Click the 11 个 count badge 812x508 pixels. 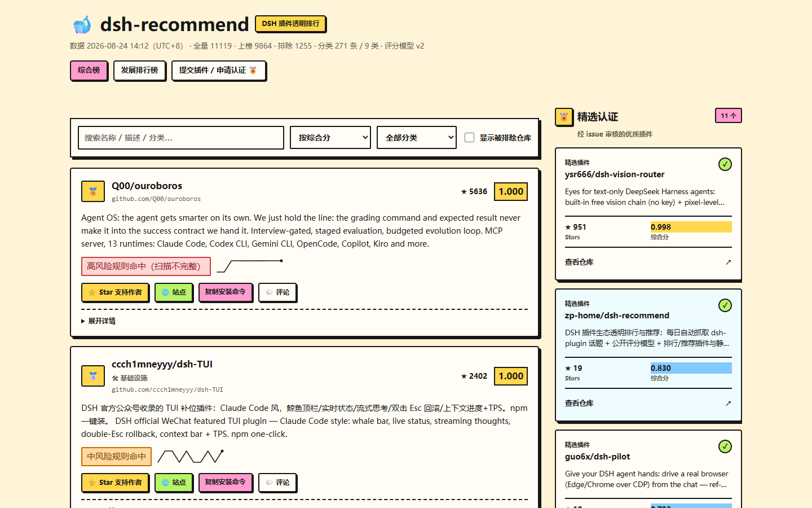tap(729, 115)
